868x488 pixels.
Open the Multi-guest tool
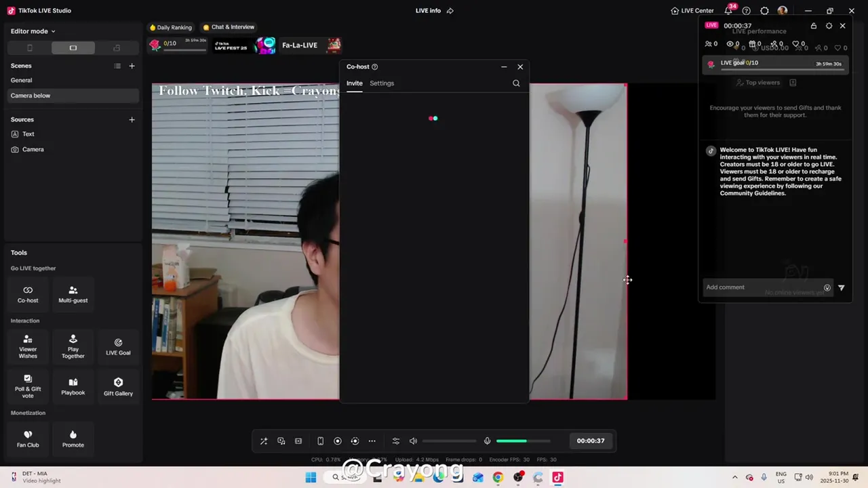click(73, 294)
